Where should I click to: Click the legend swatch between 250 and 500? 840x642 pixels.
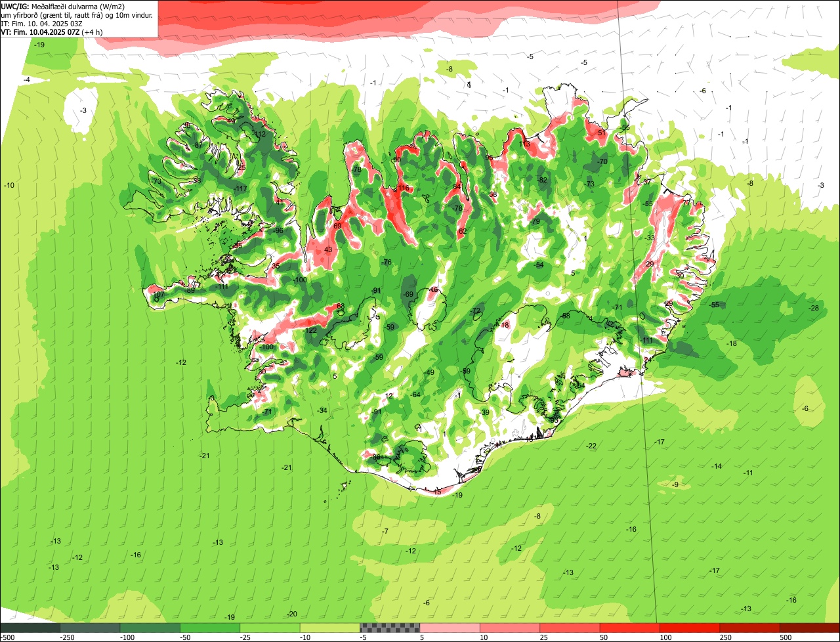749,628
